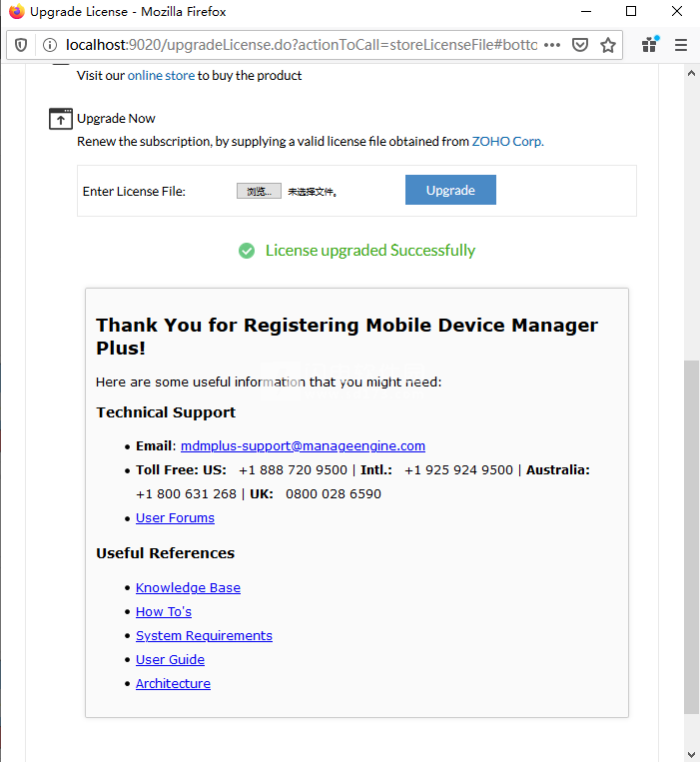Click the 'Thank You for Registering' heading
The image size is (700, 762).
click(x=347, y=337)
